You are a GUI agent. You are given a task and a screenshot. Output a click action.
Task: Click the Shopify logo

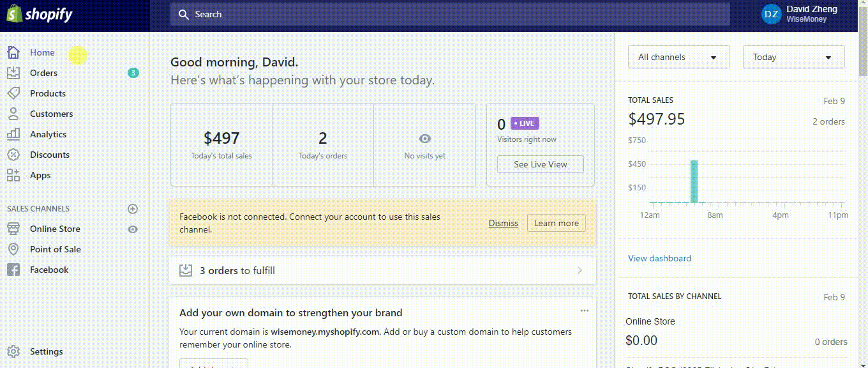[40, 14]
